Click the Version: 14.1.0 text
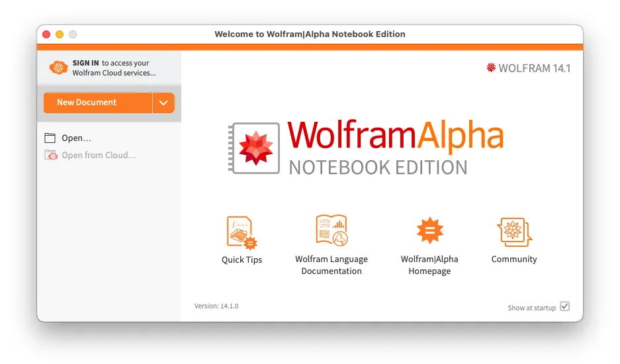Viewport: 620px width, 364px height. coord(216,306)
